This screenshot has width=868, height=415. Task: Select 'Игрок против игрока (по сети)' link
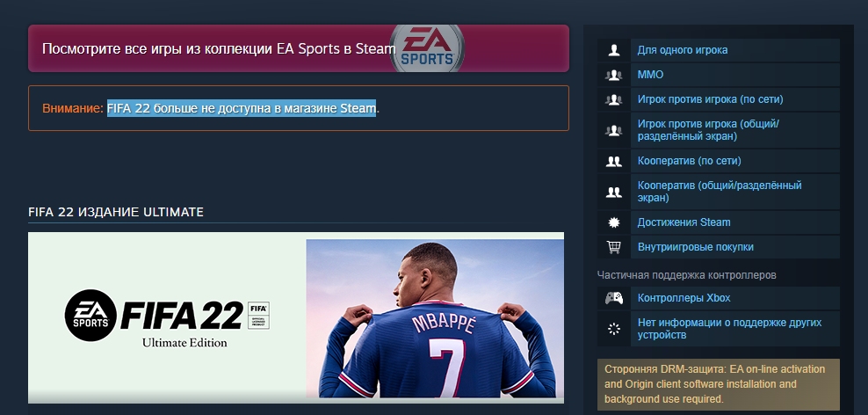click(x=710, y=99)
